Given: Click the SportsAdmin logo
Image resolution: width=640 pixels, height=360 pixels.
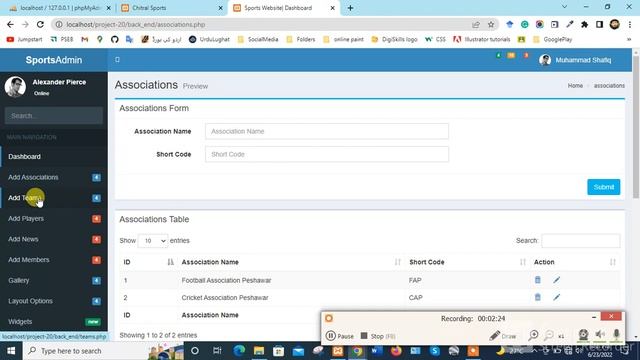Looking at the screenshot, I should point(54,60).
